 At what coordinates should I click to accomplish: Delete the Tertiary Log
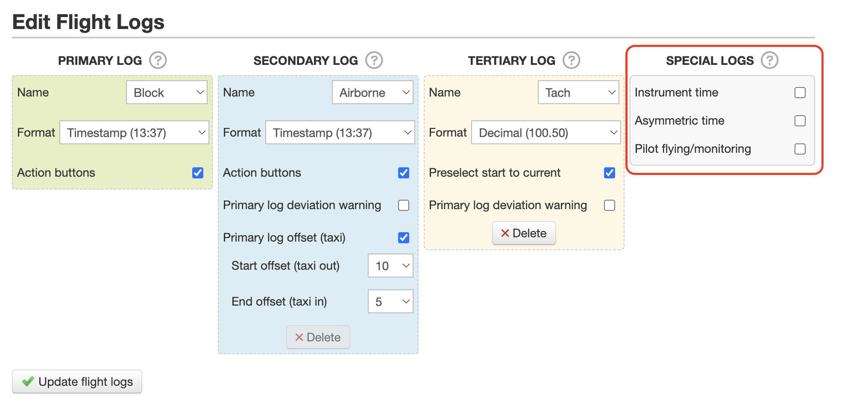point(524,233)
